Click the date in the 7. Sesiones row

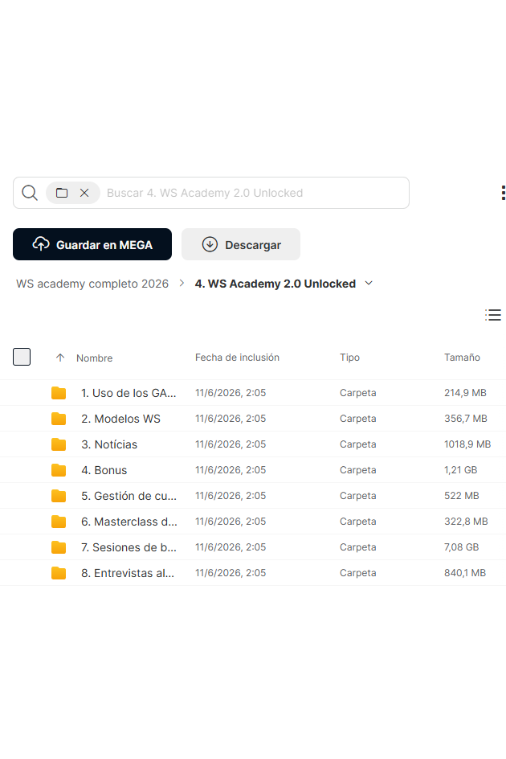tap(230, 547)
